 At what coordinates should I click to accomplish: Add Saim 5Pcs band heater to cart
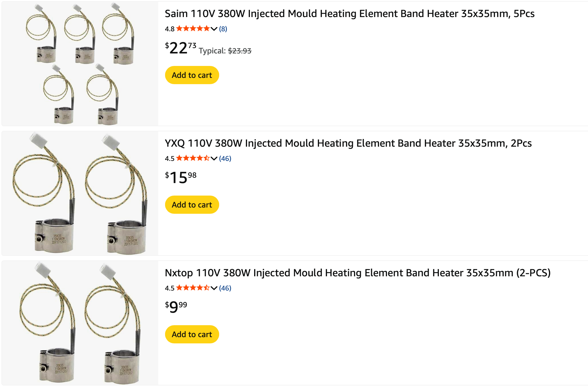pyautogui.click(x=192, y=75)
